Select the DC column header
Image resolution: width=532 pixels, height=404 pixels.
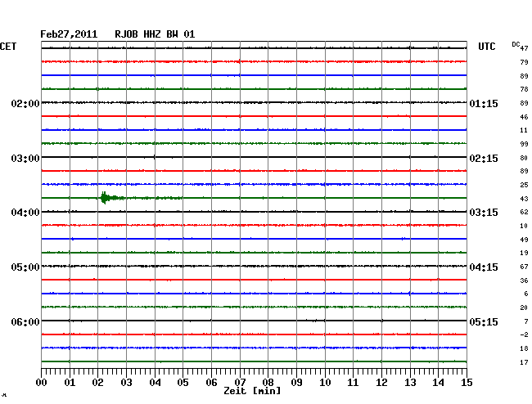[x=516, y=44]
